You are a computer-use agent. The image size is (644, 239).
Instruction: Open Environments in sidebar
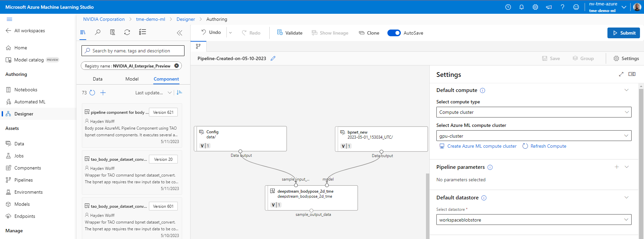(x=29, y=192)
